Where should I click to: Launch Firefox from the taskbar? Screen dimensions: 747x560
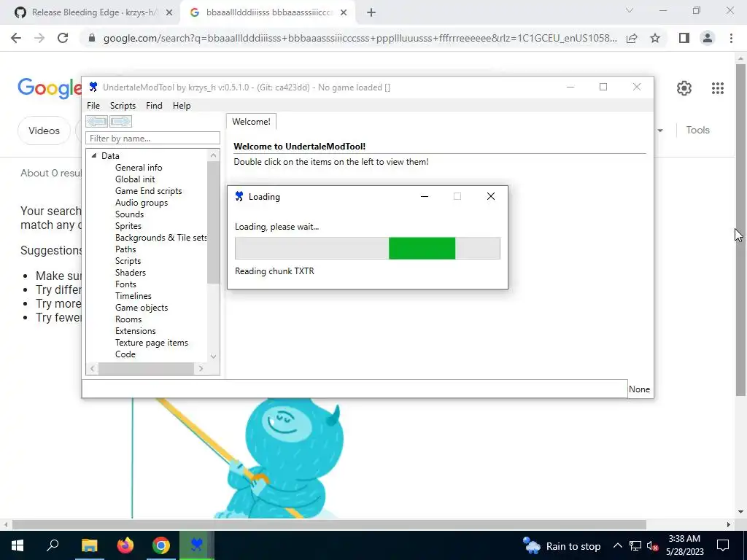tap(125, 545)
